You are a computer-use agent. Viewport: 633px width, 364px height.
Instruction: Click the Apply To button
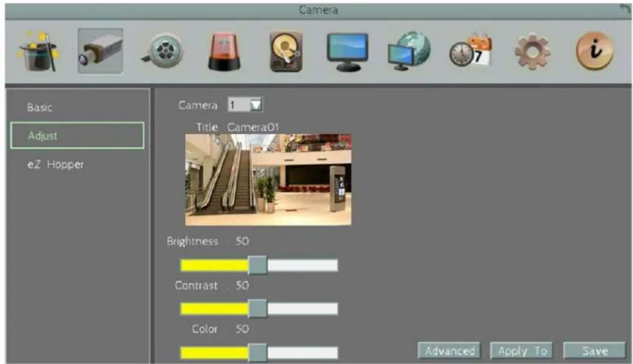coord(522,350)
